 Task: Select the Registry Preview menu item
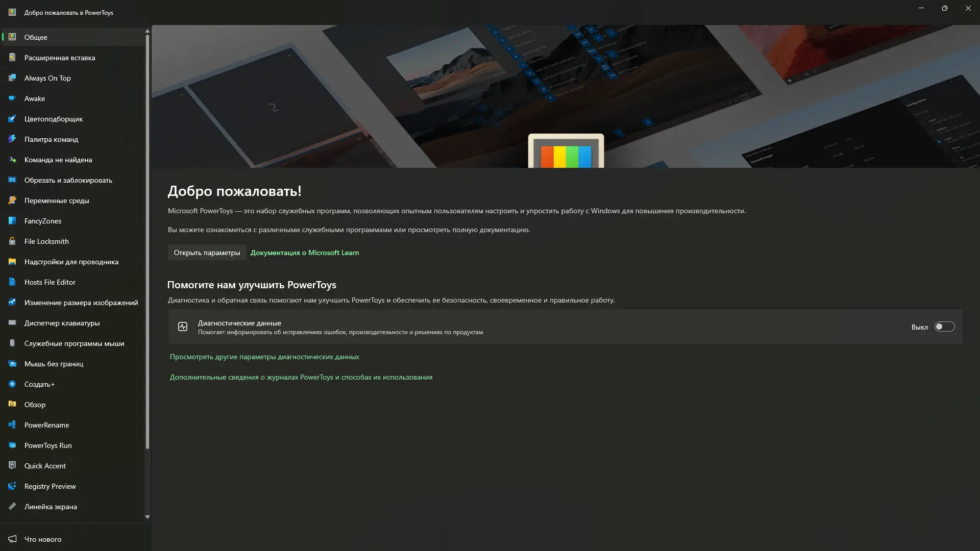[50, 486]
